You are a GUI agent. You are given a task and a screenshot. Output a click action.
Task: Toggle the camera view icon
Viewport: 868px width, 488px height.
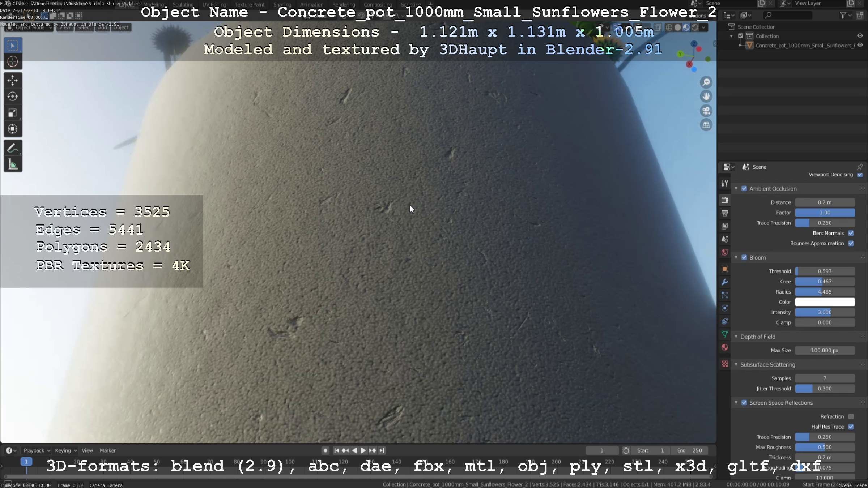tap(706, 111)
